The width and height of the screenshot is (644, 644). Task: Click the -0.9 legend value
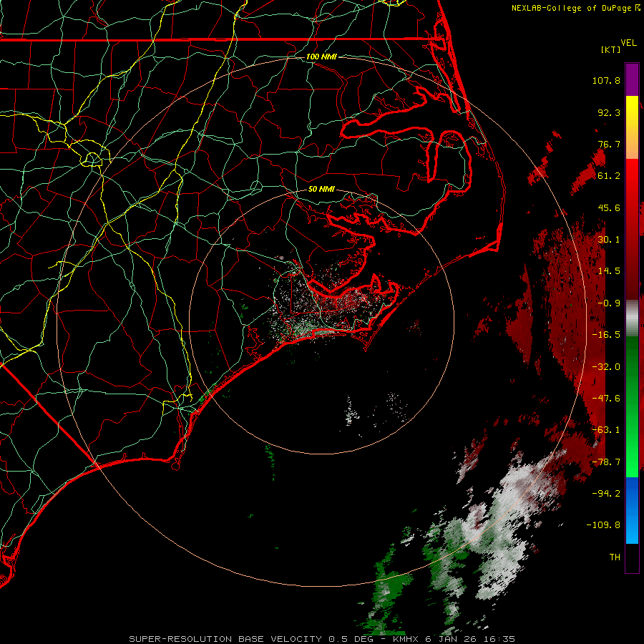click(x=609, y=303)
